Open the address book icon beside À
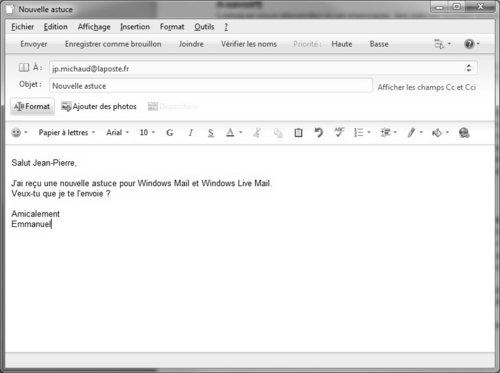 [24, 68]
